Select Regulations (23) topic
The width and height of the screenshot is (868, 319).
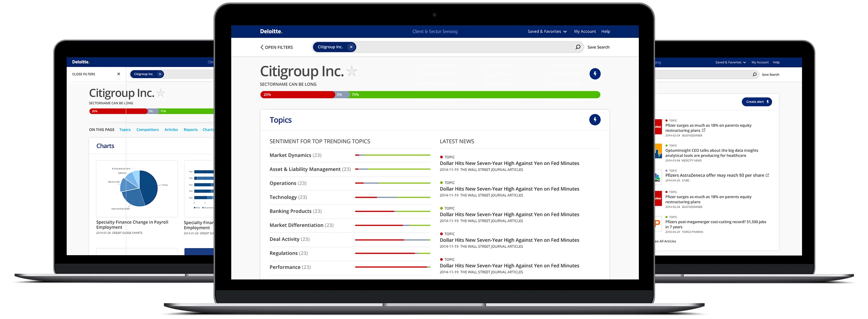(x=289, y=253)
